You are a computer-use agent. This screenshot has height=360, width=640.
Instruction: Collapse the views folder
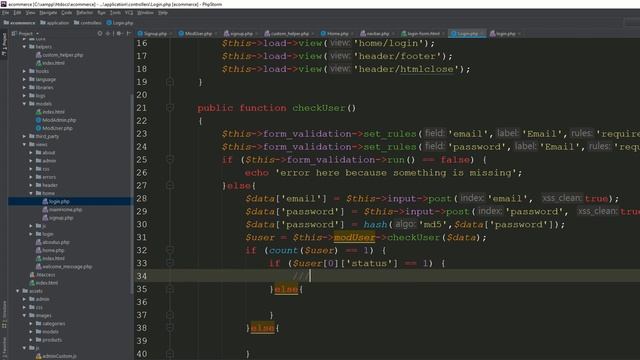click(24, 144)
